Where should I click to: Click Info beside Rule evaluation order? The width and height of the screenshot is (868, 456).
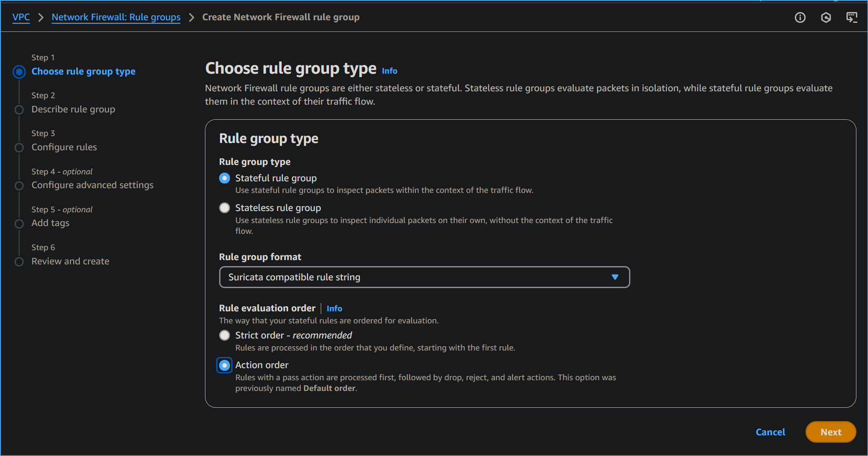pos(334,308)
